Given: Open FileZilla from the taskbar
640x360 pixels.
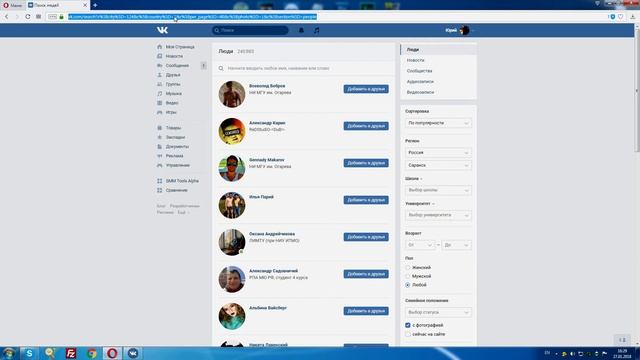Looking at the screenshot, I should coord(71,353).
